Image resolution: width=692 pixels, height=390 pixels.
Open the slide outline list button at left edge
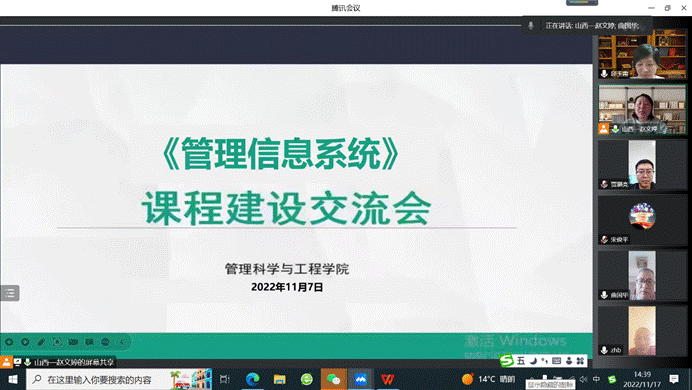click(x=10, y=293)
